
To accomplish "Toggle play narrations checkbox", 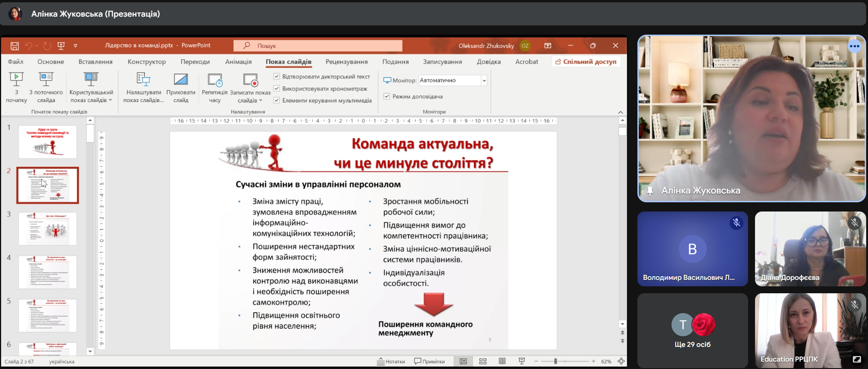I will (x=277, y=77).
